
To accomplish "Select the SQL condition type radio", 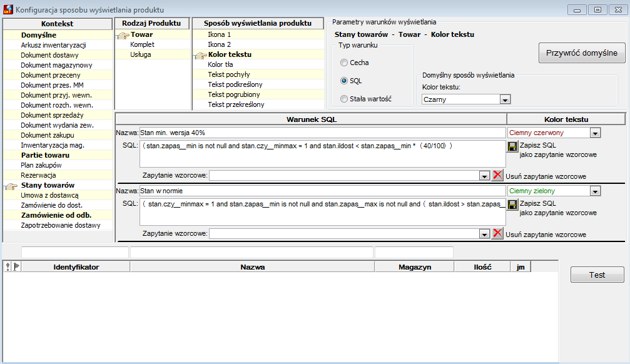I will (344, 81).
